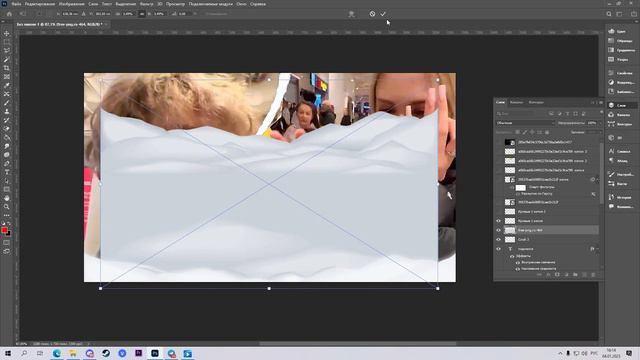640x360 pixels.
Task: Select the Hand tool
Action: [7, 198]
